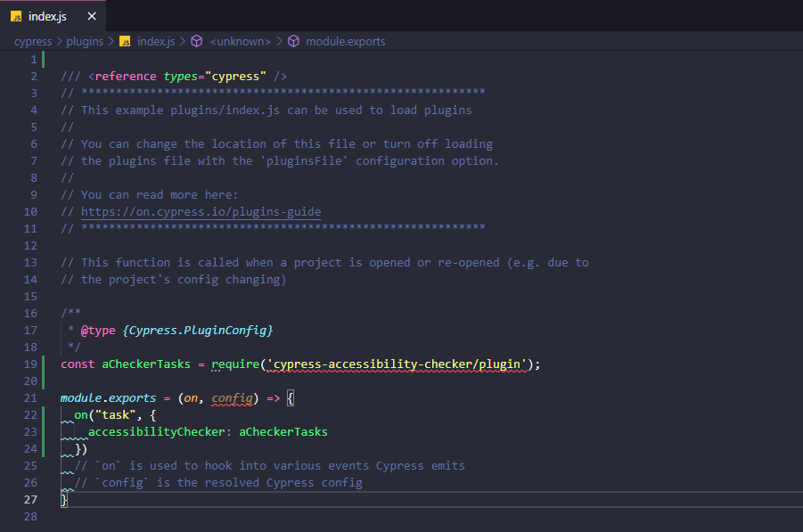Image resolution: width=803 pixels, height=532 pixels.
Task: Select line number 19 in the gutter
Action: [30, 364]
